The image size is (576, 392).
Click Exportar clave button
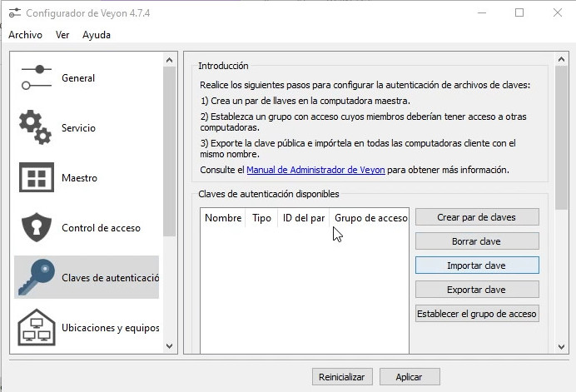tap(476, 290)
